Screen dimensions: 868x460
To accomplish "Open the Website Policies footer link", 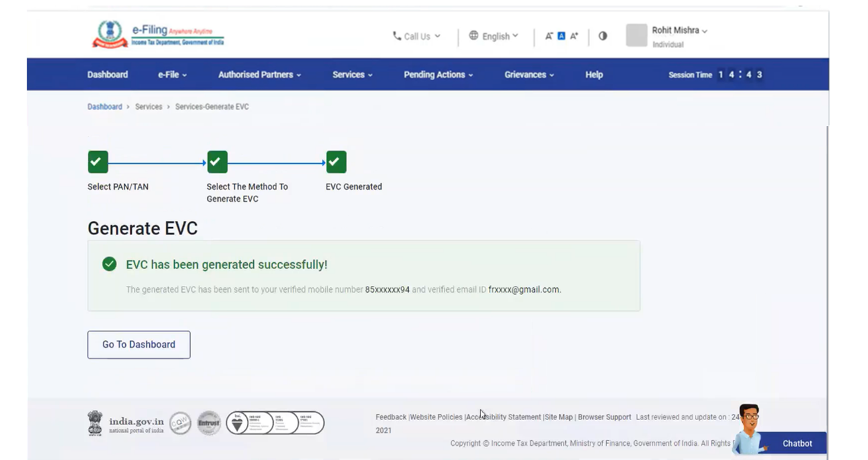I will tap(436, 417).
